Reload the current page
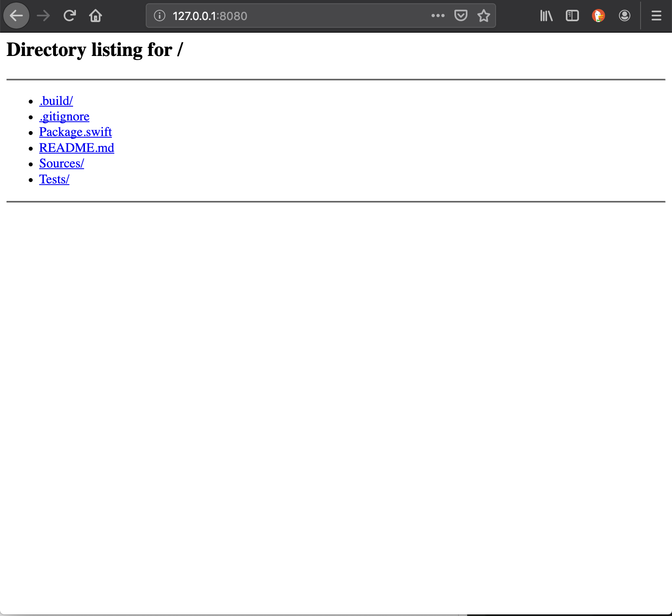The image size is (672, 616). click(70, 16)
